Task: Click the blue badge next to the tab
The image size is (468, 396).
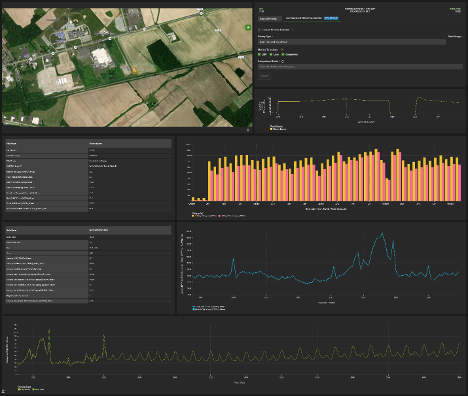Action: 331,18
